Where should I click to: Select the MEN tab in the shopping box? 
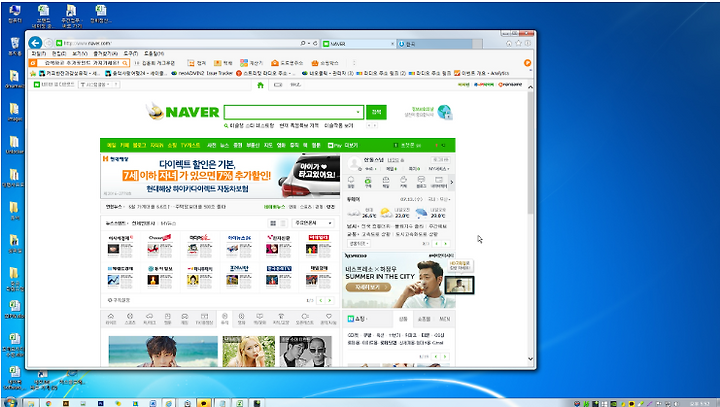coord(444,319)
